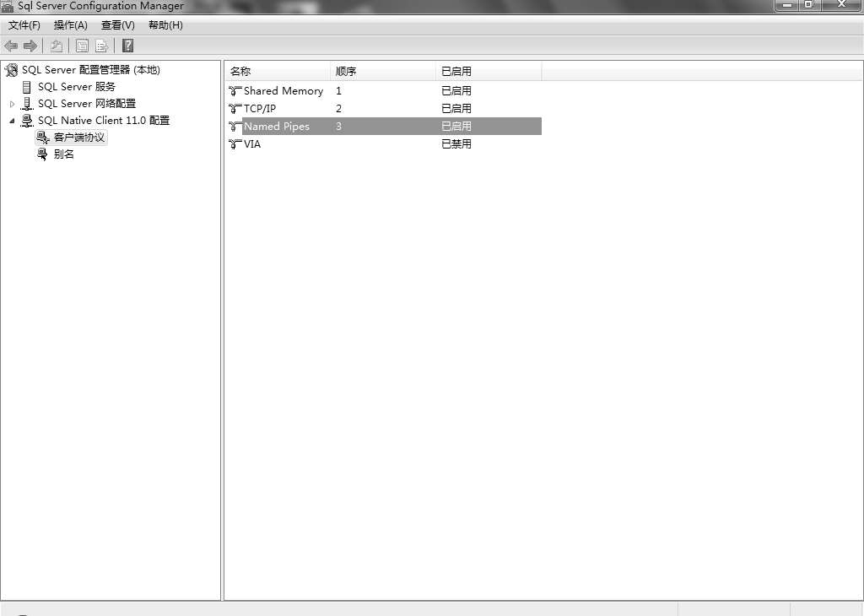Click 已启用 status in Named Pipes row
The image size is (864, 616).
pyautogui.click(x=456, y=127)
